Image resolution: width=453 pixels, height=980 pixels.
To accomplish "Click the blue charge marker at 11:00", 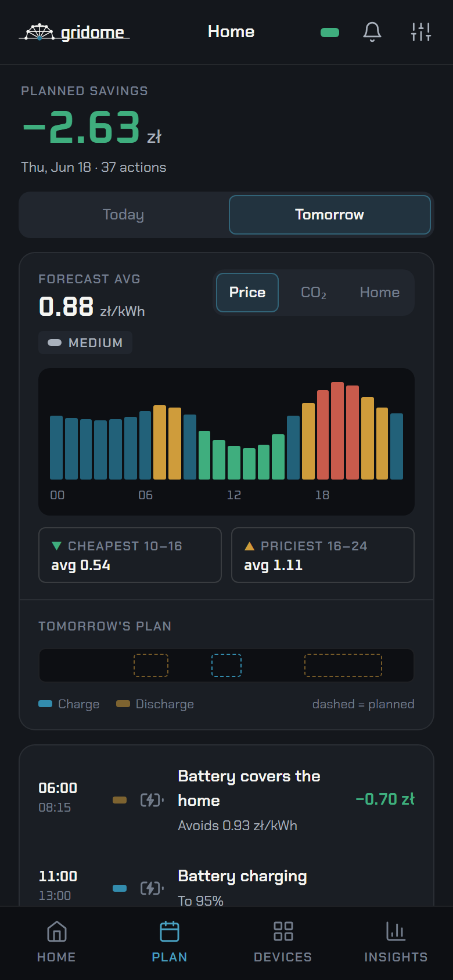I will tap(120, 888).
